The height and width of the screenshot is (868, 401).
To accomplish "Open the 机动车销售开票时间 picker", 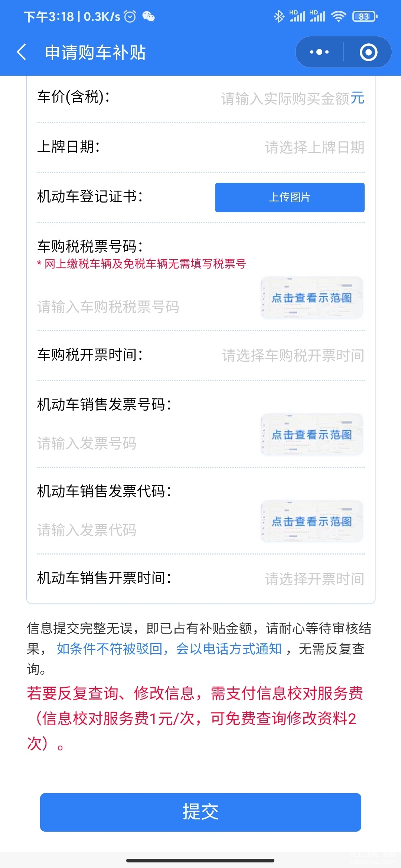I will click(314, 579).
